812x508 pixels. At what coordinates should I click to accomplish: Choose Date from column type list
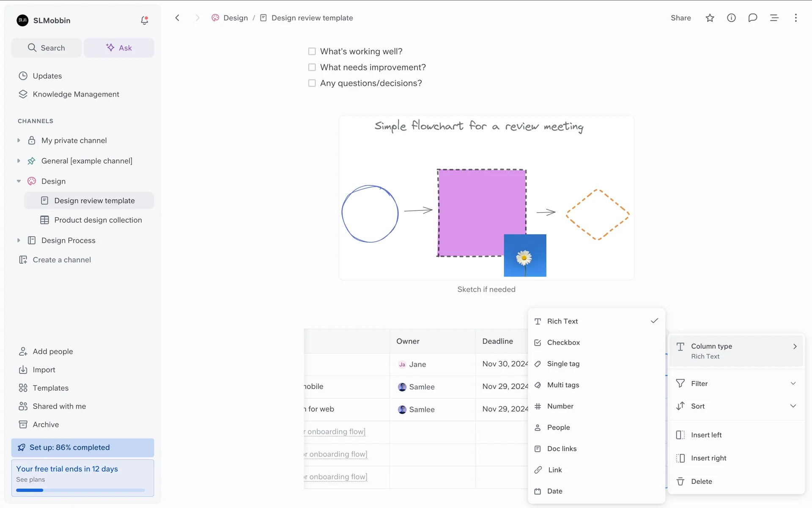[554, 491]
